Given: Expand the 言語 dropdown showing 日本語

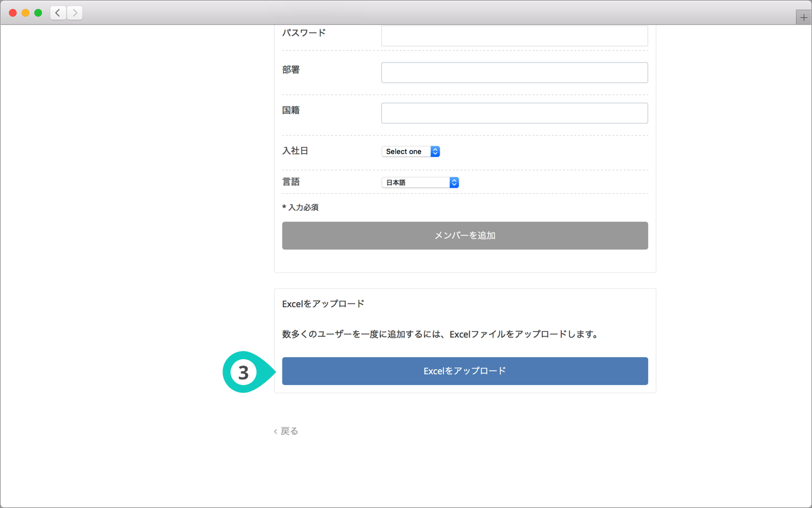Looking at the screenshot, I should 420,182.
